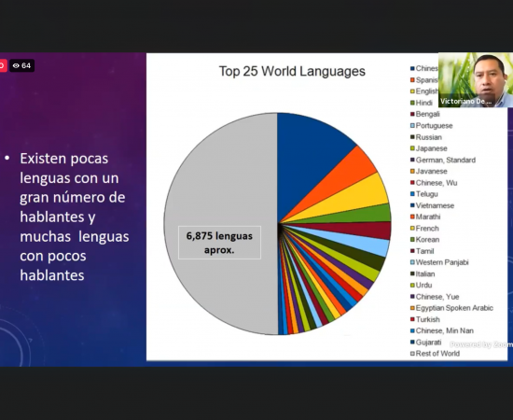Select the German, Standard legend entry
The width and height of the screenshot is (513, 420).
click(443, 161)
